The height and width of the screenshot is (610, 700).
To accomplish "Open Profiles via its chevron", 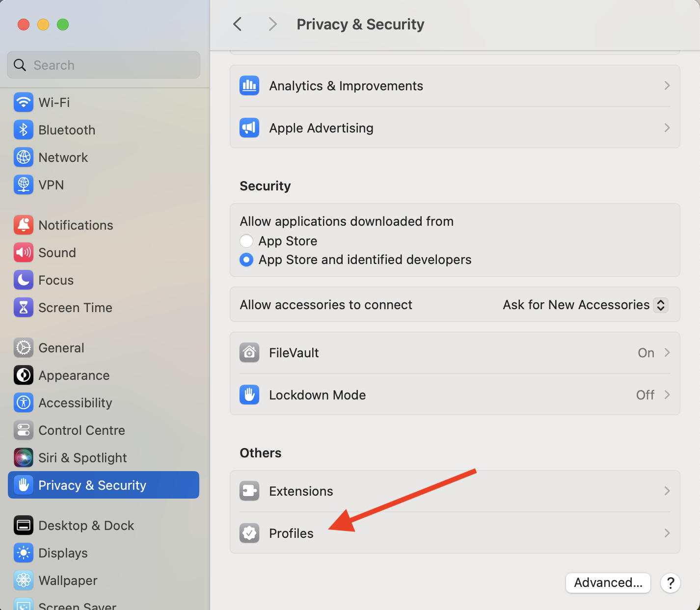I will click(667, 533).
